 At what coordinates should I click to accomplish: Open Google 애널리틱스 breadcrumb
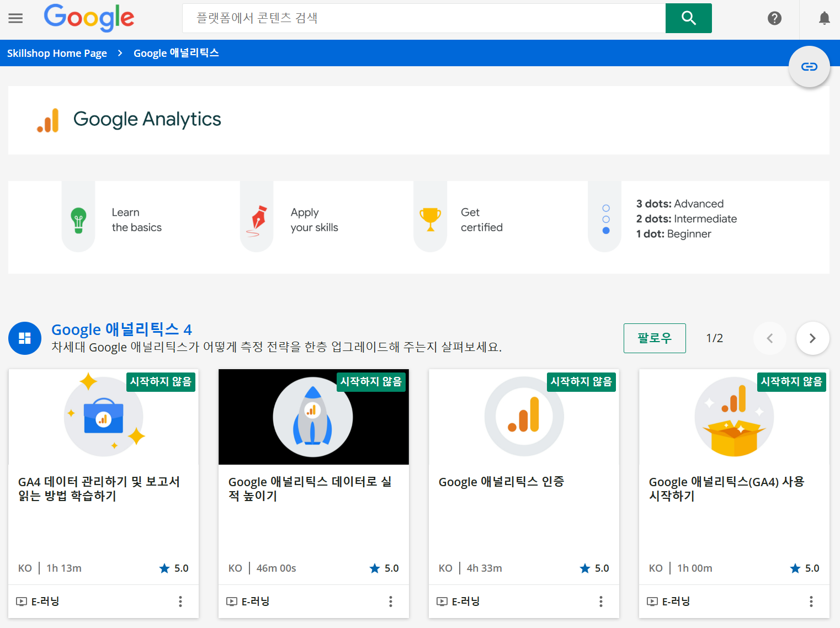click(176, 53)
